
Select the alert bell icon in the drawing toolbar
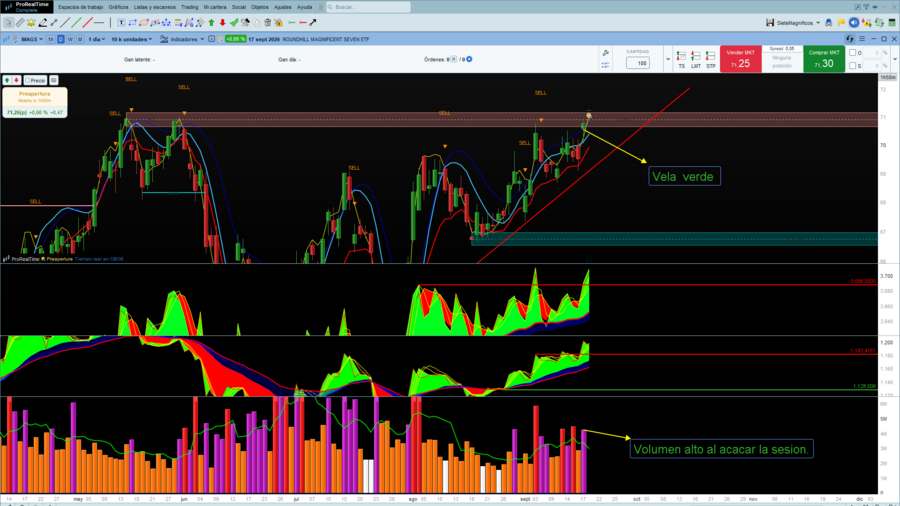[x=31, y=23]
